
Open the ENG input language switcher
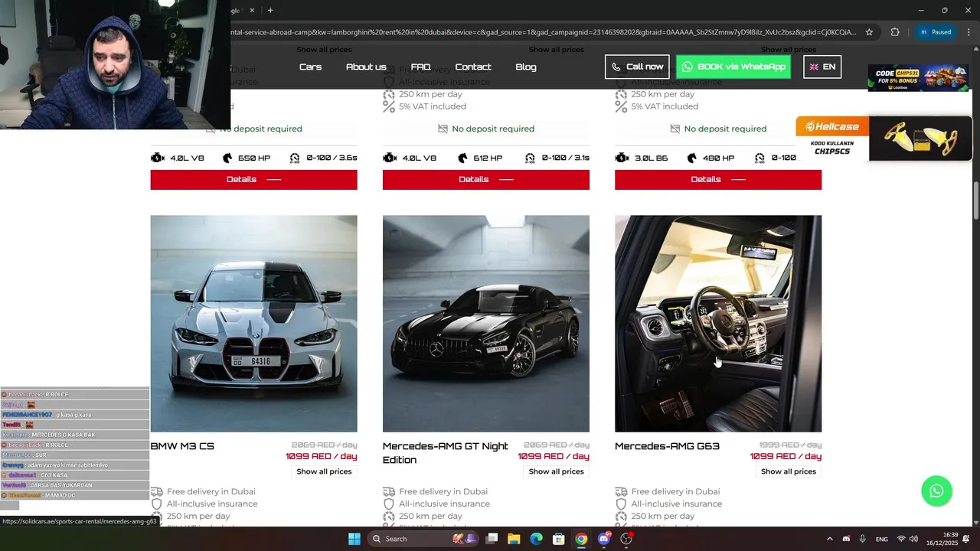click(x=882, y=539)
